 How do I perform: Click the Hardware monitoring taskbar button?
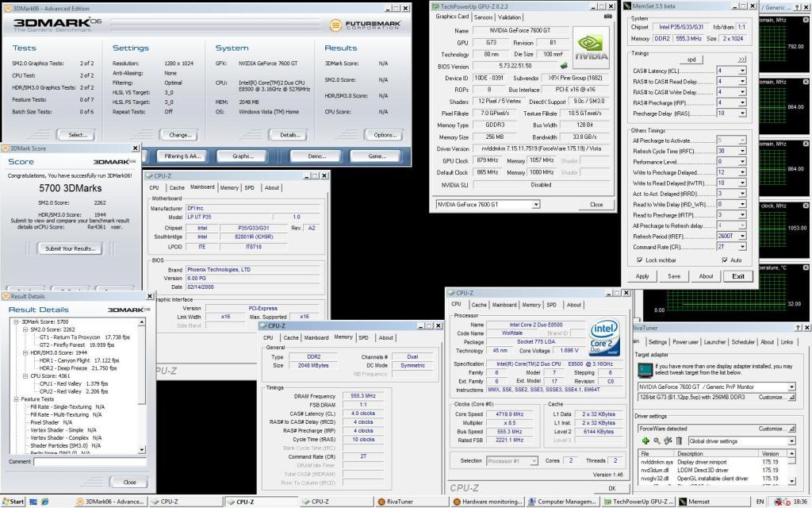[x=487, y=502]
